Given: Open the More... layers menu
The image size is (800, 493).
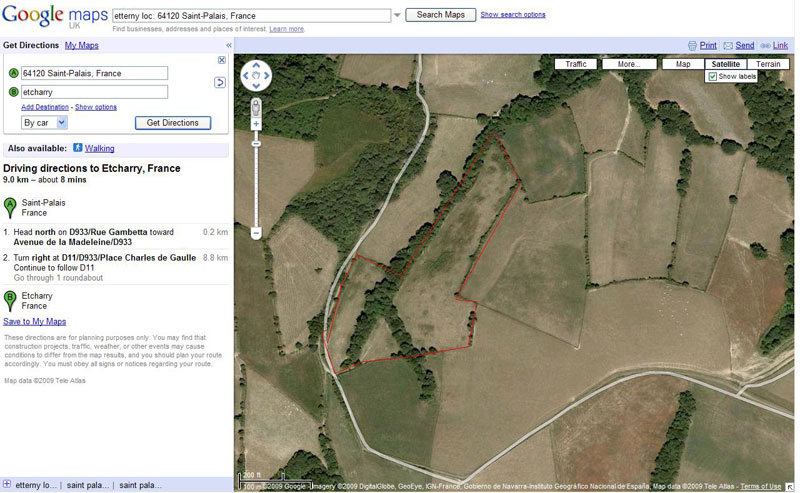Looking at the screenshot, I should pyautogui.click(x=629, y=64).
